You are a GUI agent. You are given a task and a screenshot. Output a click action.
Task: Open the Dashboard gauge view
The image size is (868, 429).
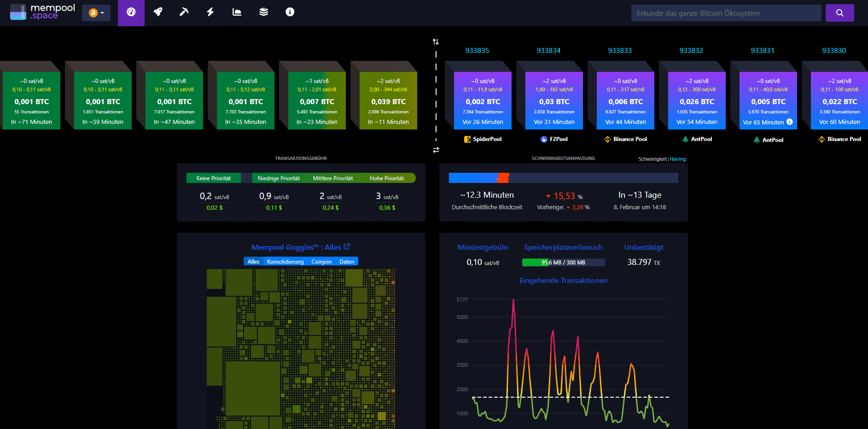(x=131, y=12)
